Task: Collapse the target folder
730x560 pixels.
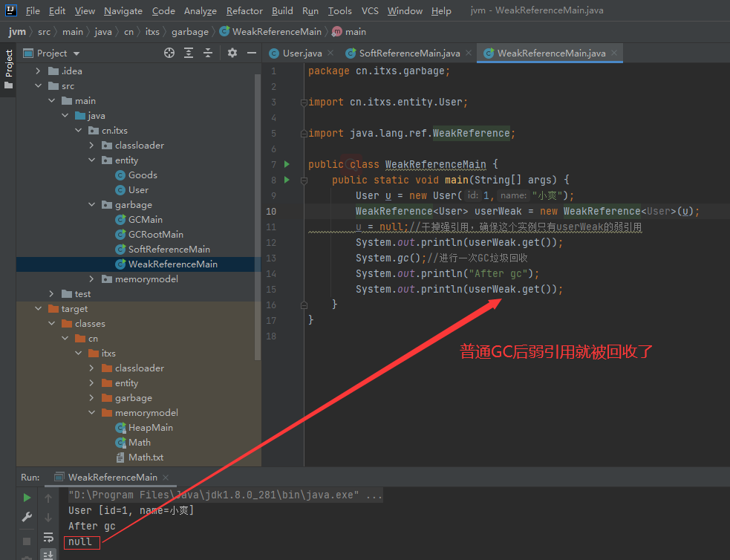Action: click(38, 309)
